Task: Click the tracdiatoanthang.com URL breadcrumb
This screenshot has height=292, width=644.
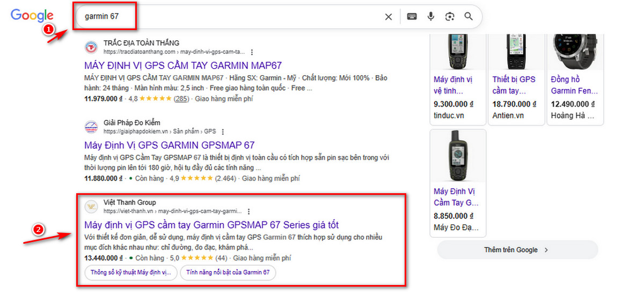Action: pyautogui.click(x=174, y=52)
